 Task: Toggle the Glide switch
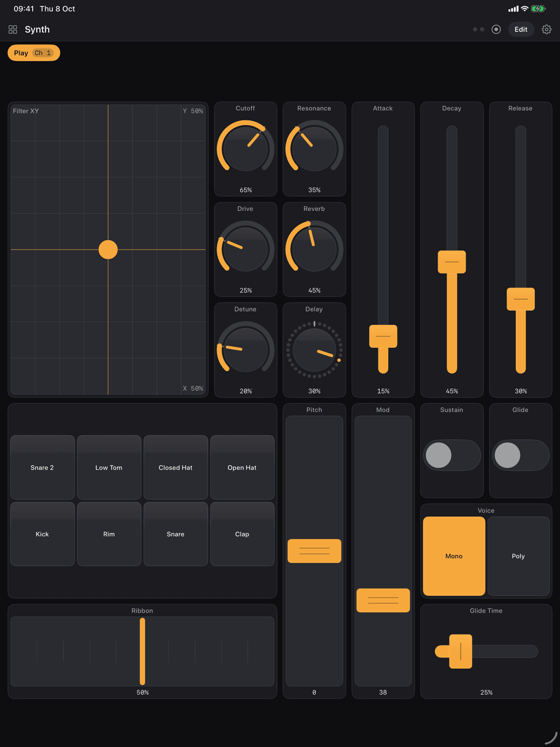[520, 455]
